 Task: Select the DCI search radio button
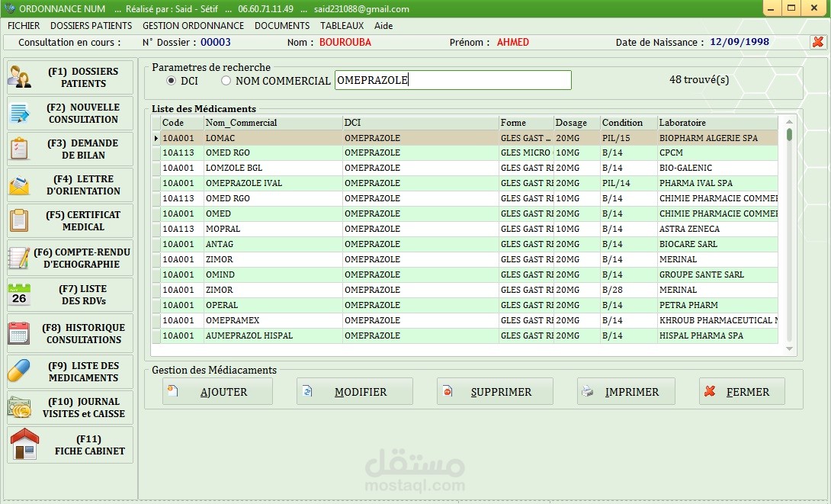point(171,81)
